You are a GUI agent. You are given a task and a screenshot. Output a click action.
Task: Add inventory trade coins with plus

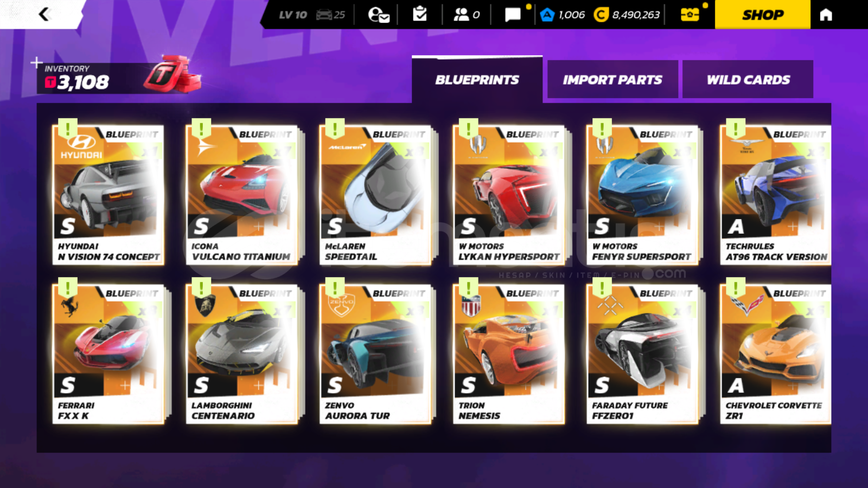tap(36, 63)
